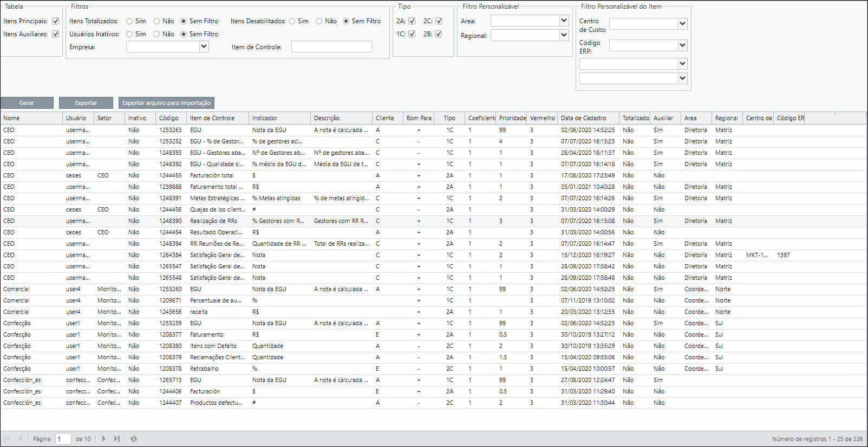Viewport: 868px width, 447px height.
Task: Select code cell 1209671
Action: [171, 300]
